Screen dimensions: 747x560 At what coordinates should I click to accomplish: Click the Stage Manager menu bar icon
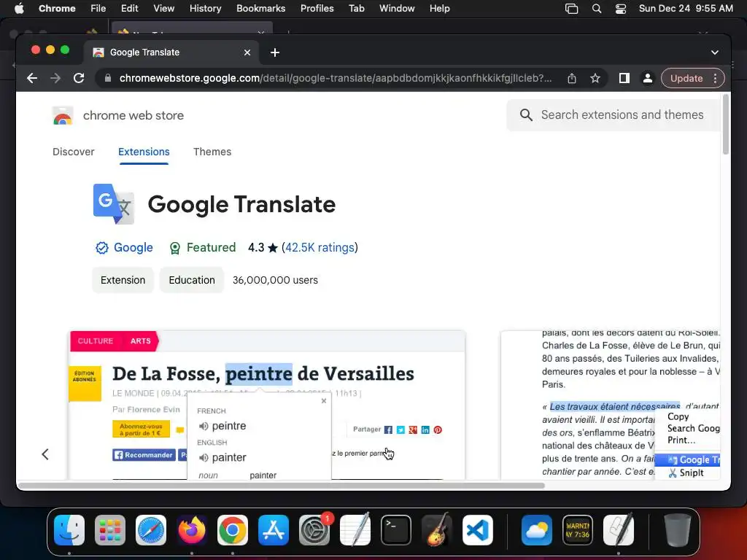[571, 9]
